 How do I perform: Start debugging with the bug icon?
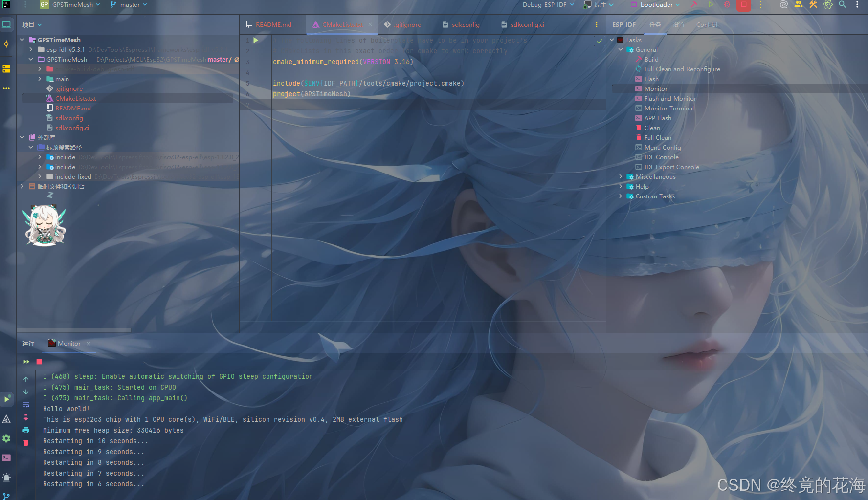click(x=727, y=5)
